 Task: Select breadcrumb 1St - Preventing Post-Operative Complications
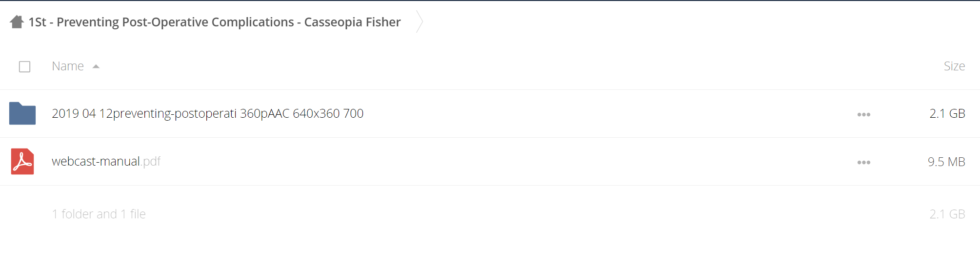[214, 22]
